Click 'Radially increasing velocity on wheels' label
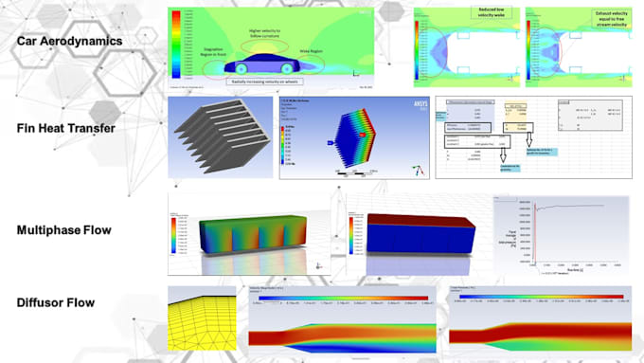The height and width of the screenshot is (363, 644). pos(265,82)
